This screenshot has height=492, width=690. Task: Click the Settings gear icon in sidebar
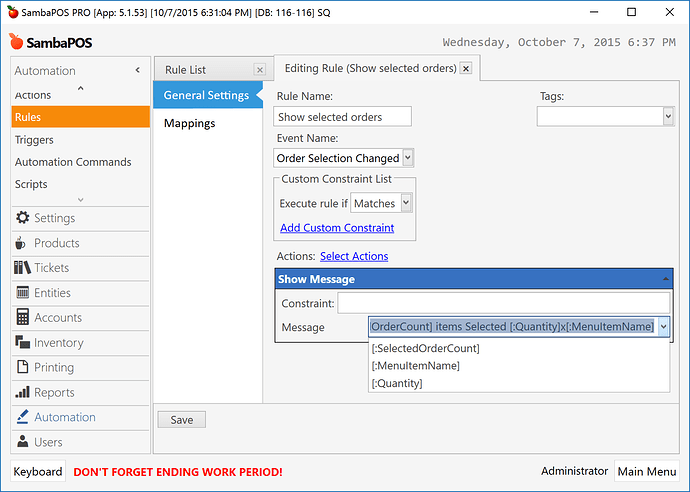click(22, 218)
